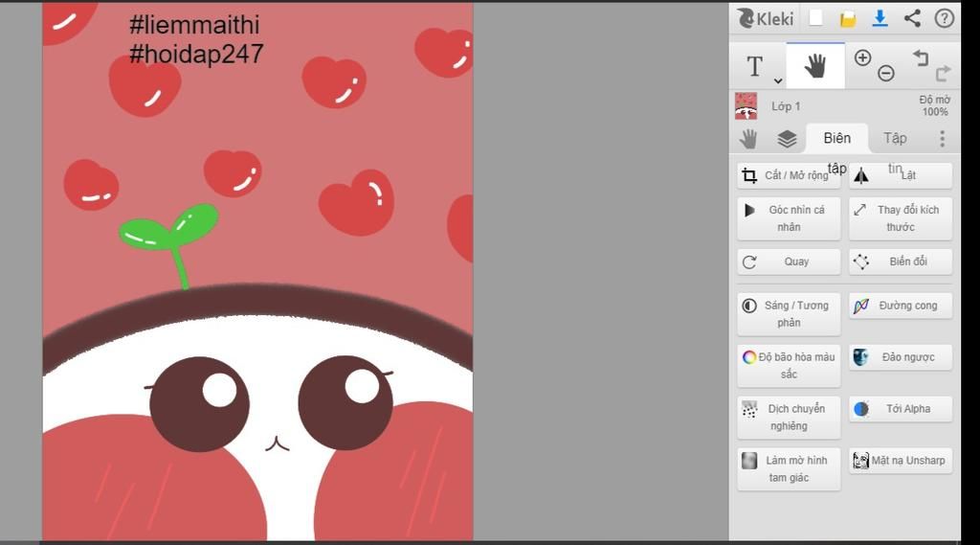Open Độ bão hòa màu sắc filter
The height and width of the screenshot is (545, 980).
tap(789, 366)
